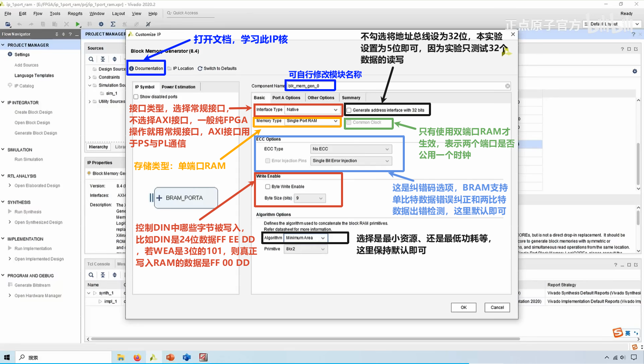Click the Sigma report toolbar icon
Screen dimensions: 644x364
point(113,24)
